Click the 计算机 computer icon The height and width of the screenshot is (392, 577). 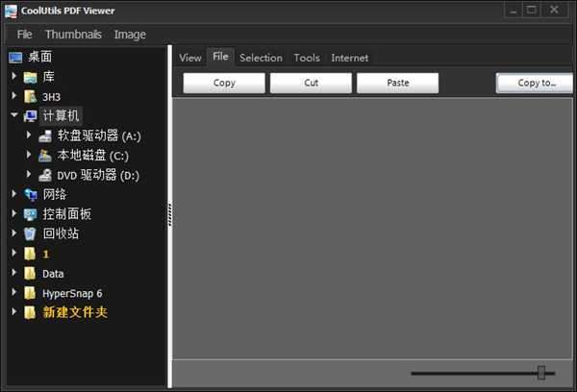(30, 116)
